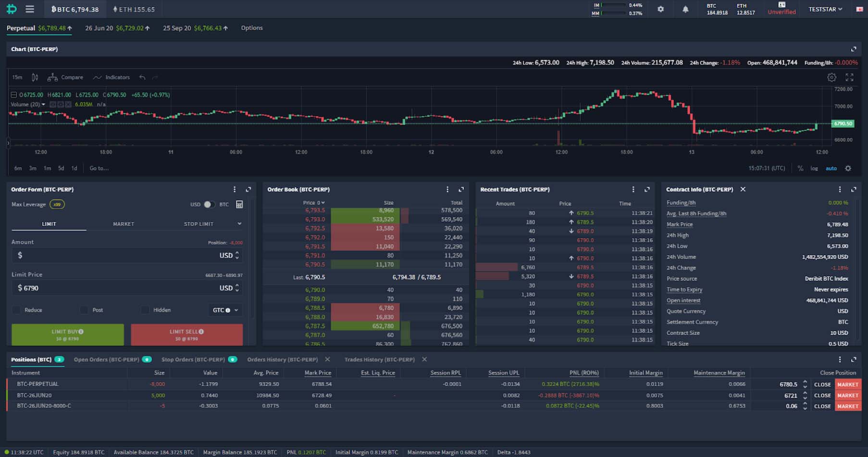Image resolution: width=868 pixels, height=457 pixels.
Task: Toggle log scale on chart
Action: click(814, 168)
